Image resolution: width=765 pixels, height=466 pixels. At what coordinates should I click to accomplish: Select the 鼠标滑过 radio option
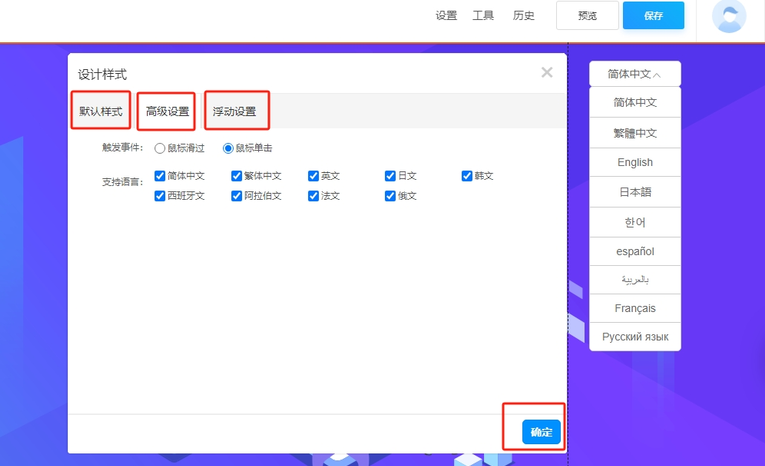pyautogui.click(x=160, y=148)
